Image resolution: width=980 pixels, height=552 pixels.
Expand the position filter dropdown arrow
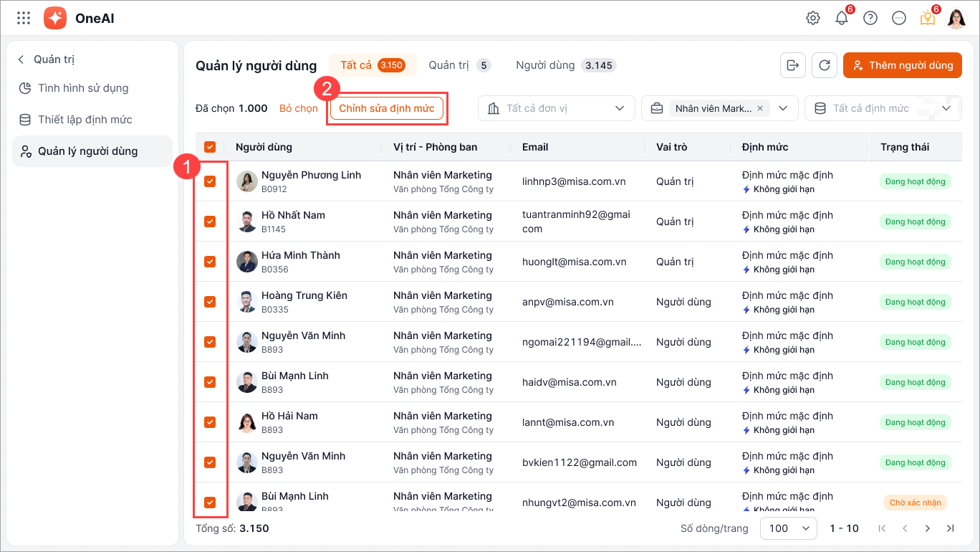coord(783,108)
